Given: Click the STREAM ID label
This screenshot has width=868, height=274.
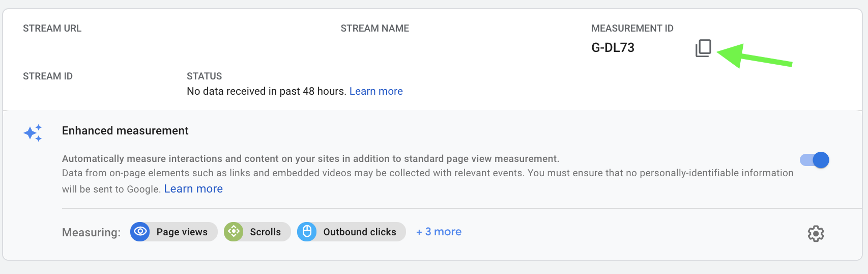Looking at the screenshot, I should pos(48,76).
